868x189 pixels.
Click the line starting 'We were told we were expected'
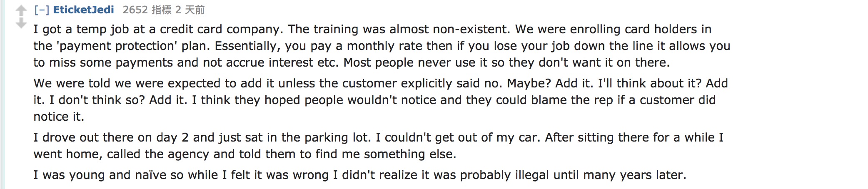[381, 83]
